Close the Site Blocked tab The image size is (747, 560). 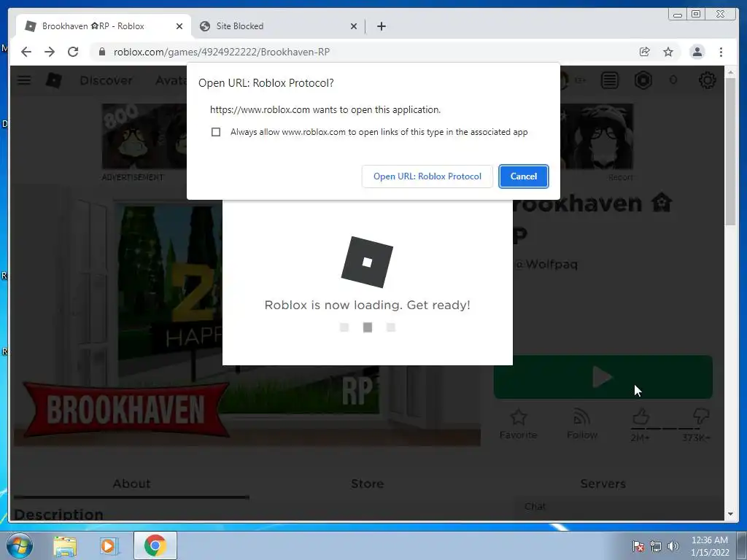pyautogui.click(x=354, y=26)
